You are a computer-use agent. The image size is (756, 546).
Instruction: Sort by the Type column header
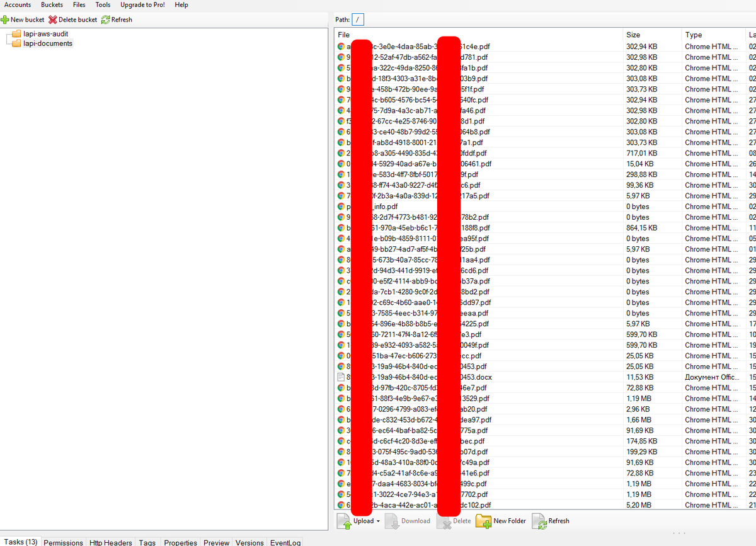coord(713,35)
